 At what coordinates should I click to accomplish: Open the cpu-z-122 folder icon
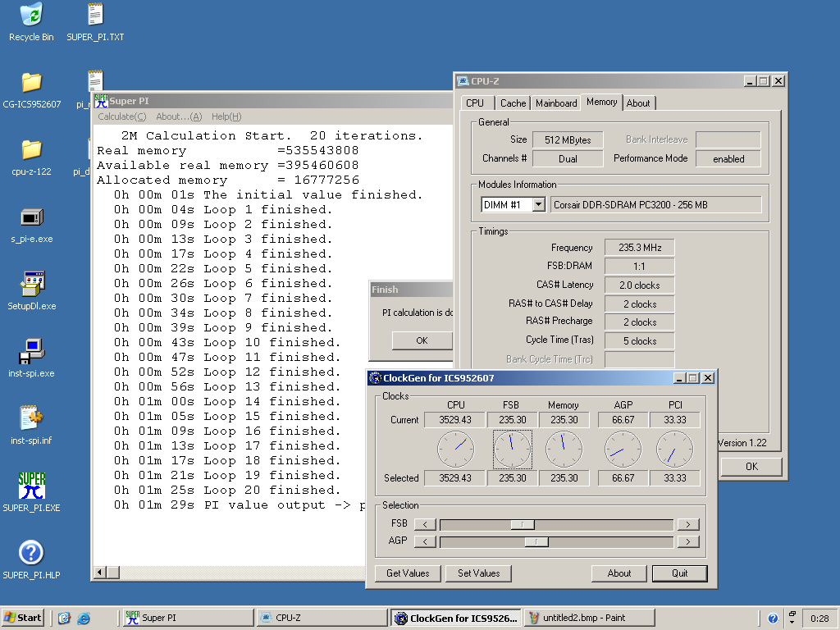click(x=31, y=150)
